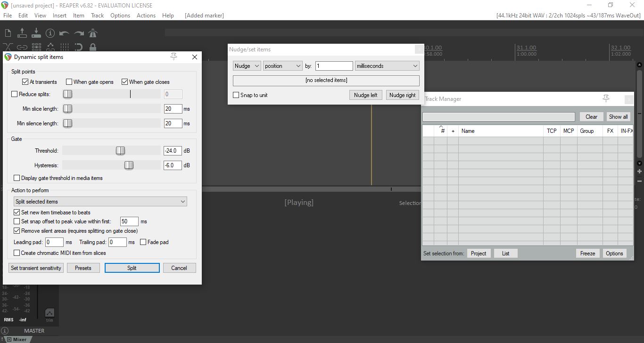Enable Display gate threshold in media items
This screenshot has height=343, width=644.
click(17, 178)
